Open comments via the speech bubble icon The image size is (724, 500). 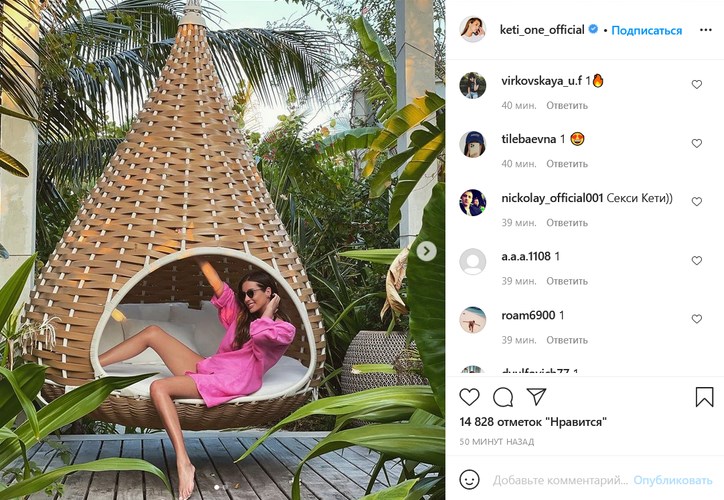503,397
